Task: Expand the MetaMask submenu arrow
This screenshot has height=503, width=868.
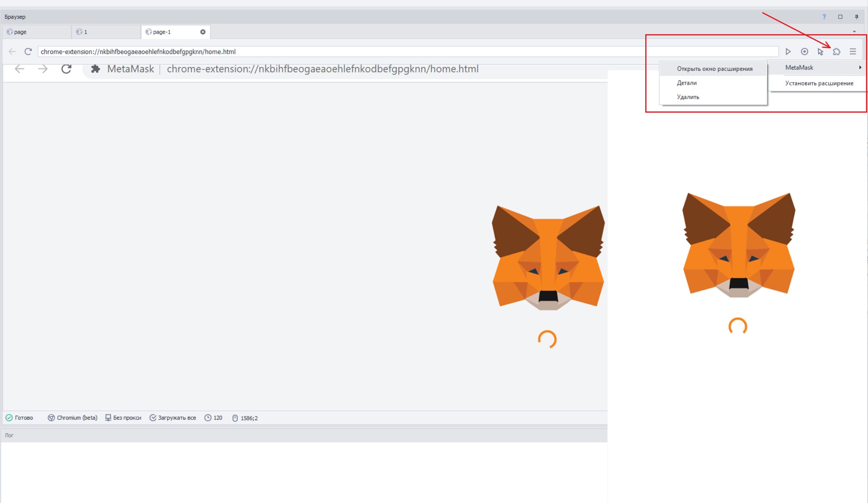Action: pyautogui.click(x=860, y=68)
